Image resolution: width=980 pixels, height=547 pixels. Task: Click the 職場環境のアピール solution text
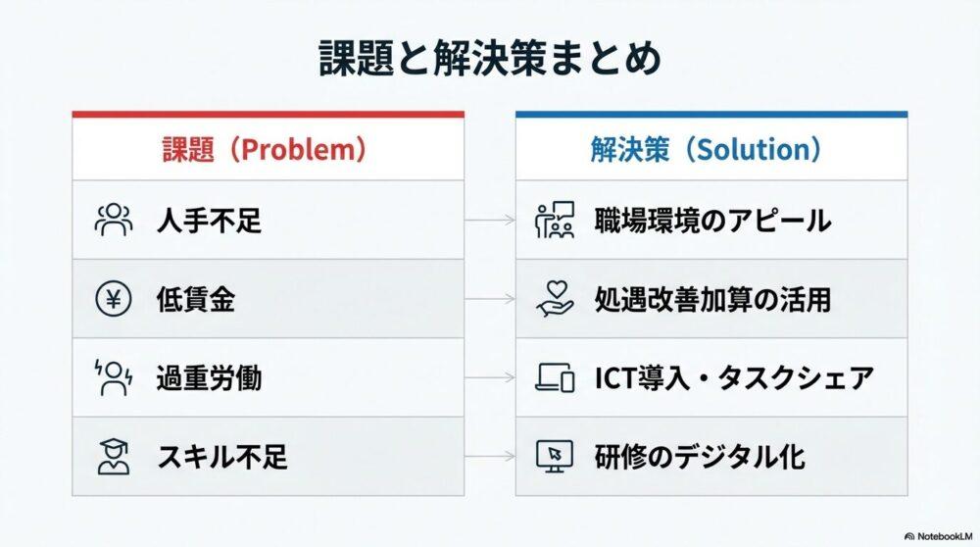[x=712, y=221]
